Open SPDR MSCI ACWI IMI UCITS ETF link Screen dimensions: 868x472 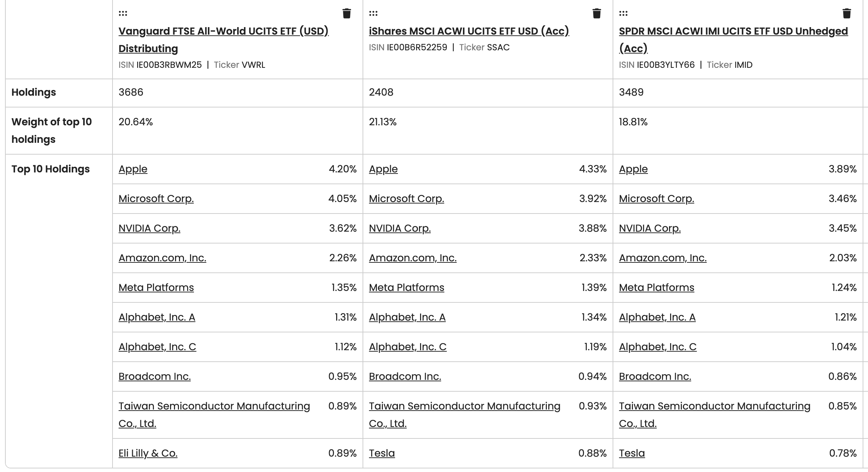[733, 40]
